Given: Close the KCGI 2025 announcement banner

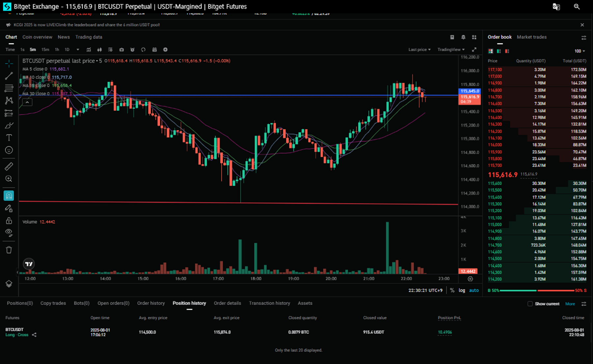Looking at the screenshot, I should point(582,25).
